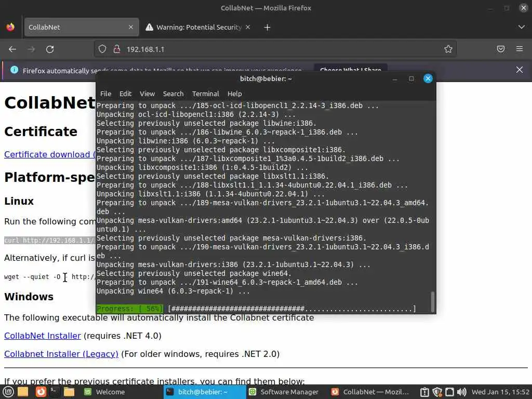Click the first yellow folder icon in panel

[23, 392]
